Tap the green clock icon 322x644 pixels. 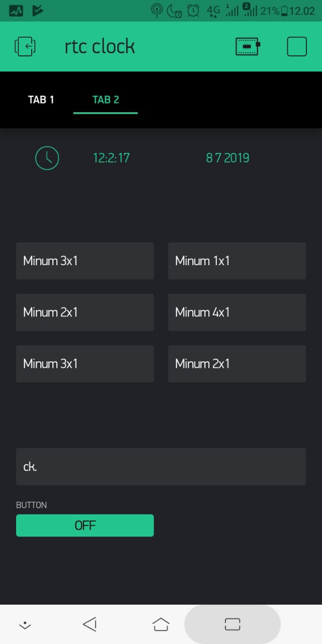[47, 158]
